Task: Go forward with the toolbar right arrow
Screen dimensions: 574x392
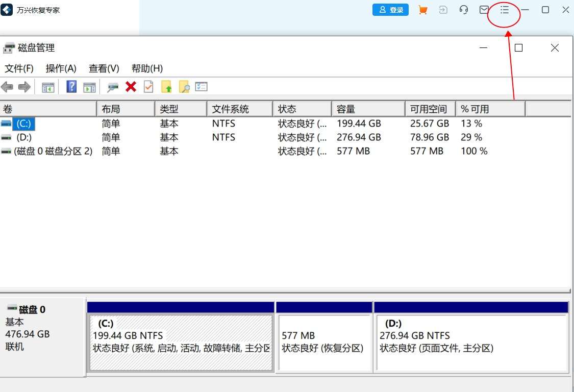Action: (24, 87)
